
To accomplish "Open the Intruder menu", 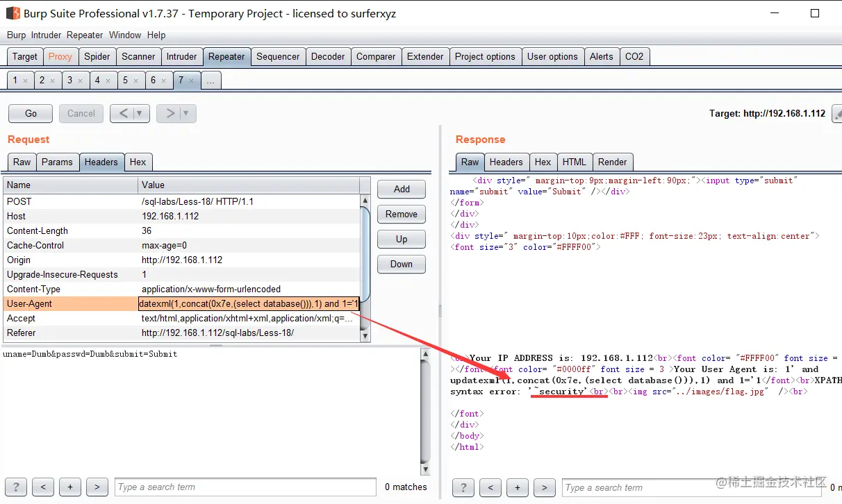I will click(x=46, y=35).
